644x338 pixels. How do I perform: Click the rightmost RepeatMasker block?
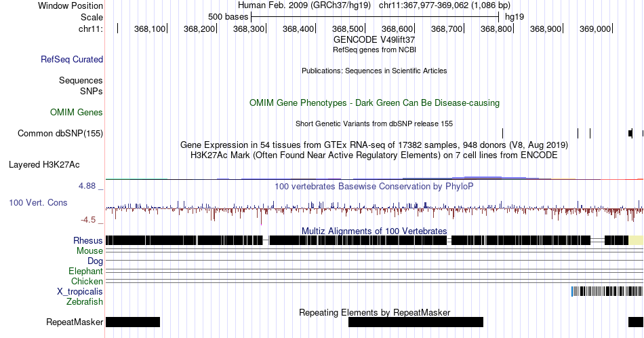point(636,322)
